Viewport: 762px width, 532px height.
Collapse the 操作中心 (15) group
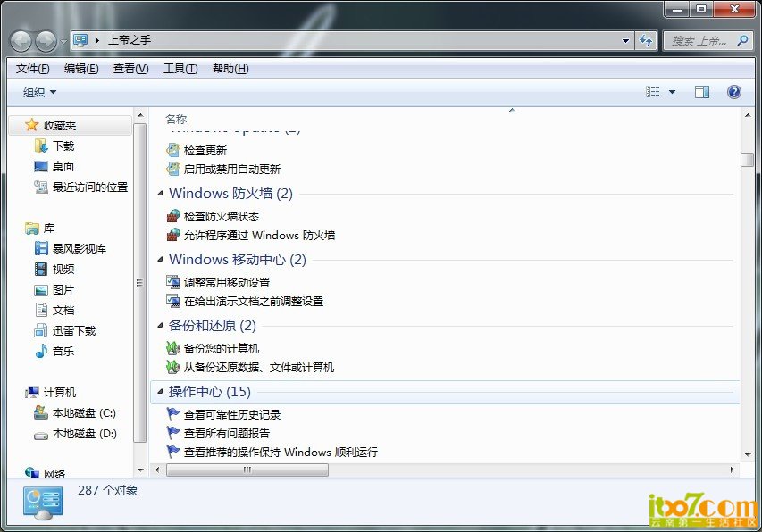[160, 391]
